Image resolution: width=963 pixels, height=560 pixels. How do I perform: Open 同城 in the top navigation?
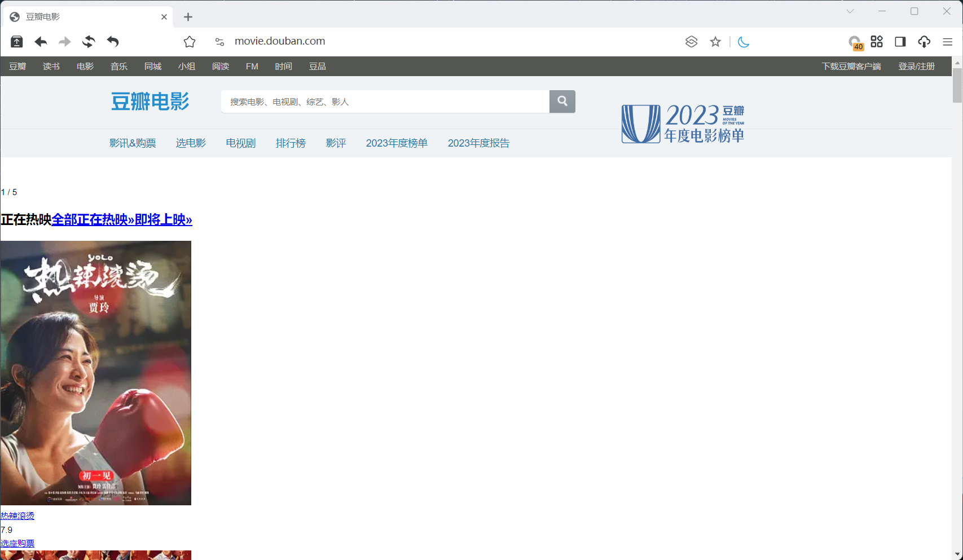point(153,67)
